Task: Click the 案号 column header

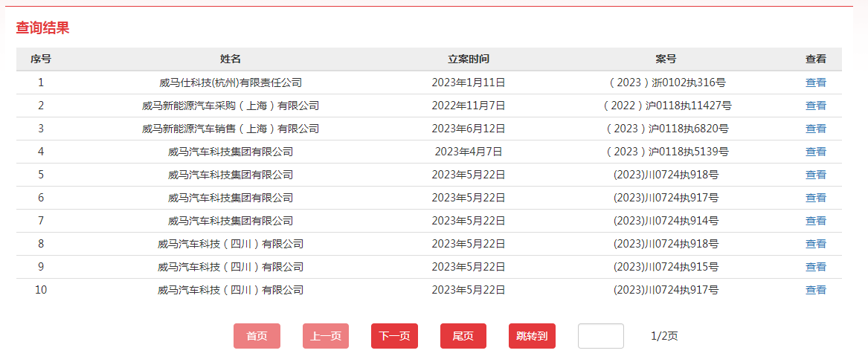Action: click(x=666, y=59)
